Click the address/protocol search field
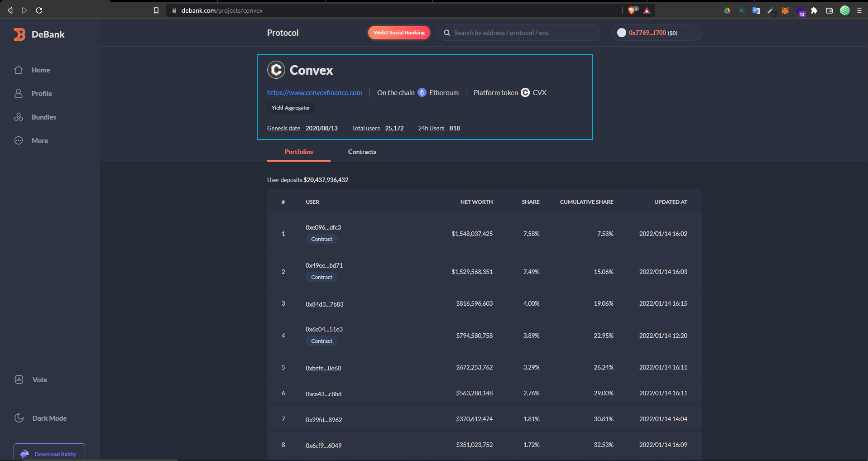868x461 pixels. 521,33
